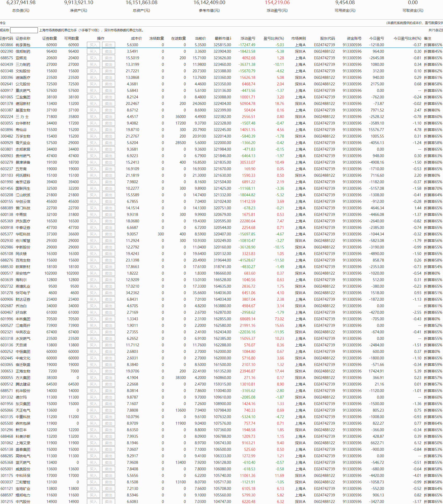The height and width of the screenshot is (504, 443).
Task: Sort by the 最新市值 column header
Action: (x=223, y=38)
